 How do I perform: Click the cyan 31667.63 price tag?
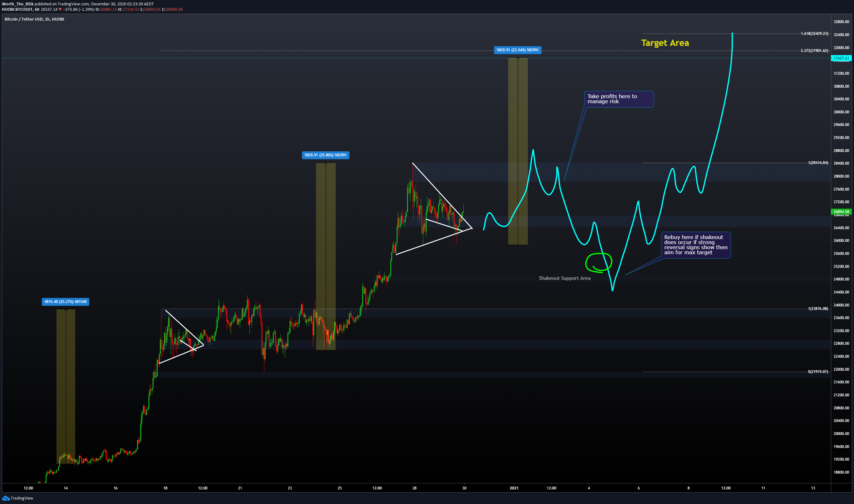point(841,59)
